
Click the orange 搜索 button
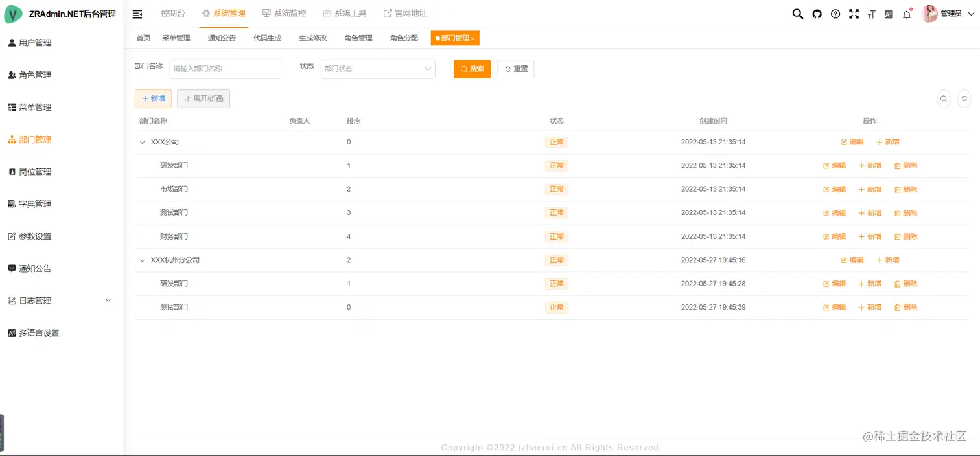click(472, 69)
